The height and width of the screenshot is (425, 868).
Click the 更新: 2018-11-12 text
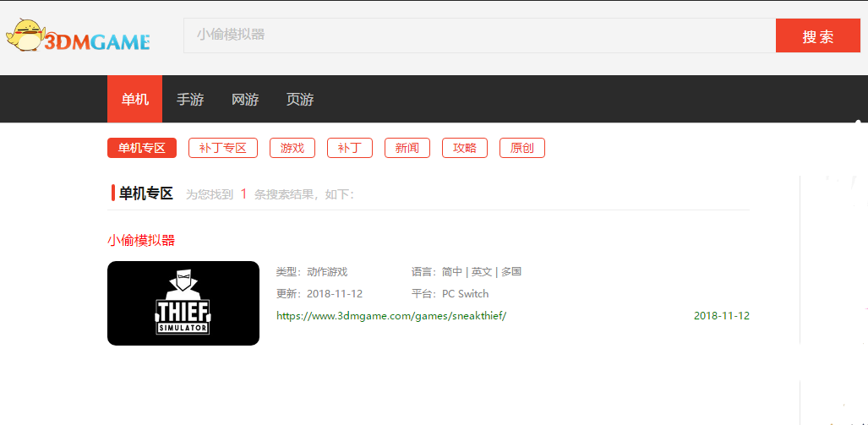[319, 294]
